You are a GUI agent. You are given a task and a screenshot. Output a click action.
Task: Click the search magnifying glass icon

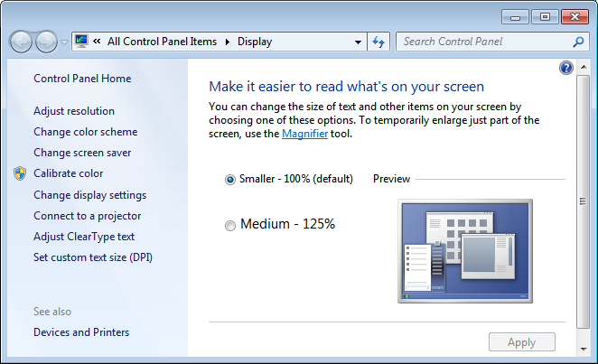click(x=578, y=42)
